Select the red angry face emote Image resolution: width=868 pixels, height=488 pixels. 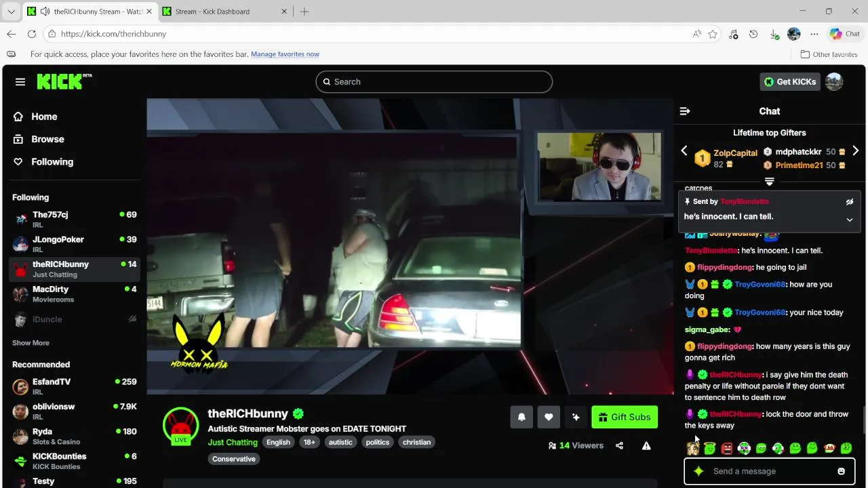coord(727,448)
